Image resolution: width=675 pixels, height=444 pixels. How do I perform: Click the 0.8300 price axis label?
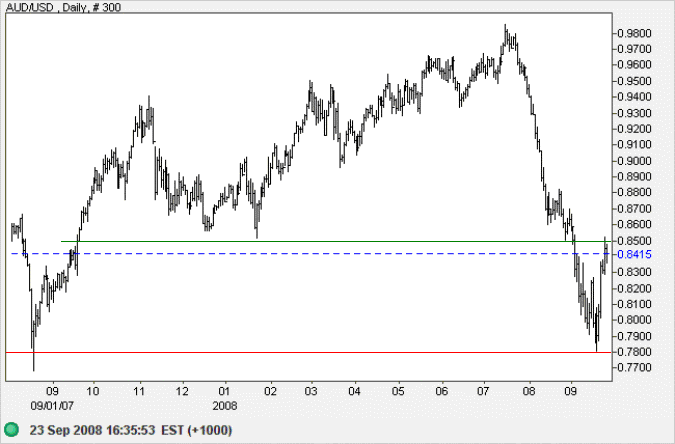coord(634,272)
